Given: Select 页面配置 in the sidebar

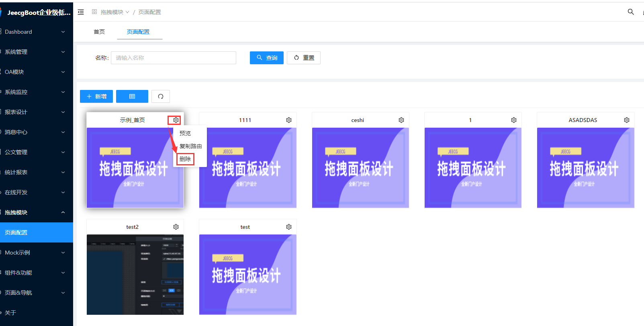Looking at the screenshot, I should click(37, 232).
